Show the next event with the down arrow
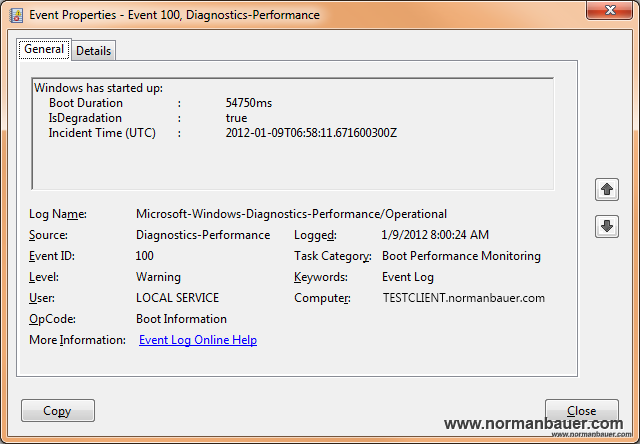The image size is (640, 444). tap(607, 226)
